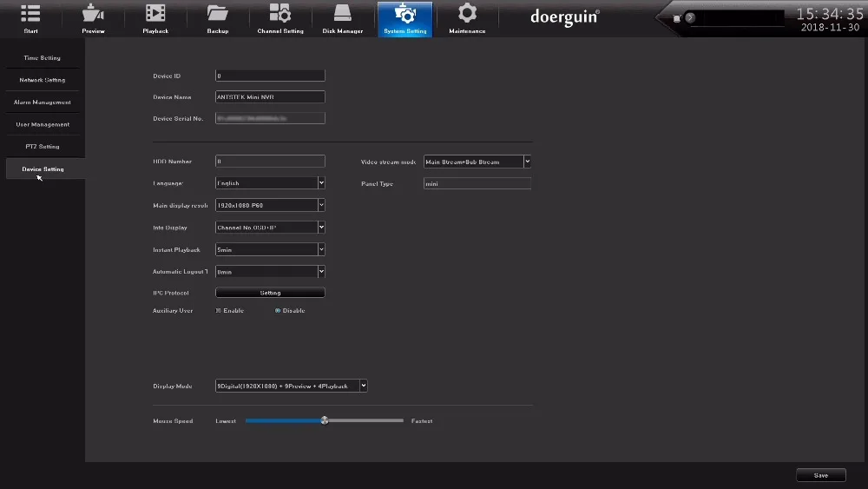Select the Device Setting tab

click(43, 169)
